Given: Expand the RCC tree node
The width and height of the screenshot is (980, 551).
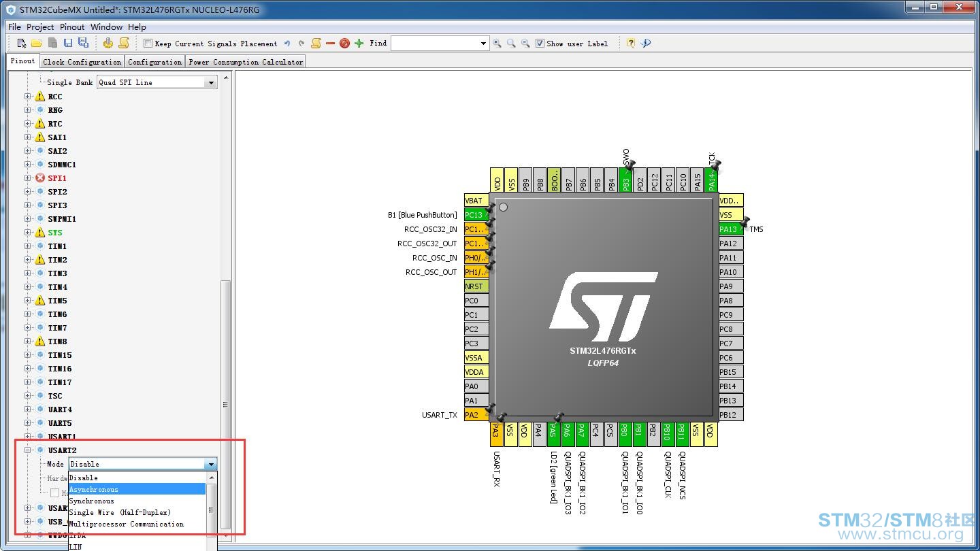Looking at the screenshot, I should tap(28, 97).
